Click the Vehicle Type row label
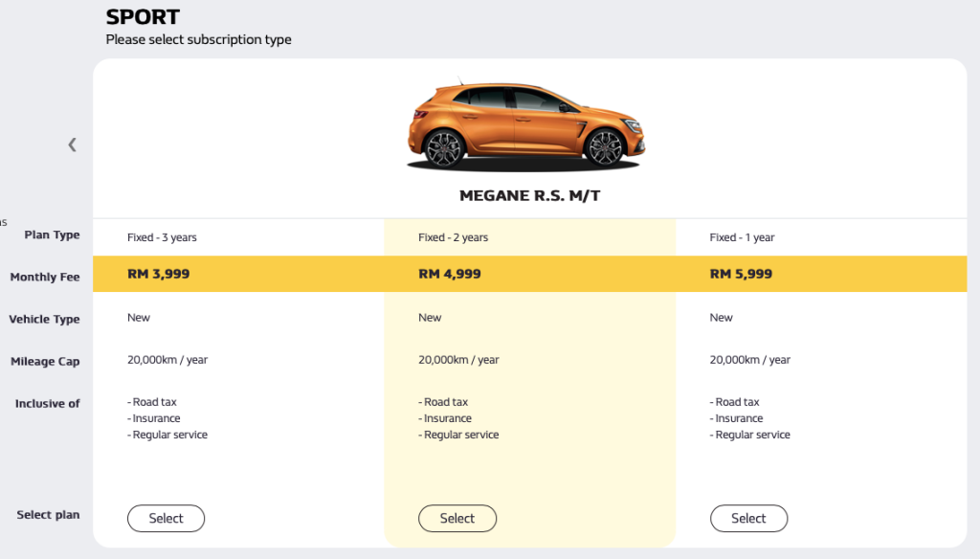This screenshot has width=980, height=559. 44,320
